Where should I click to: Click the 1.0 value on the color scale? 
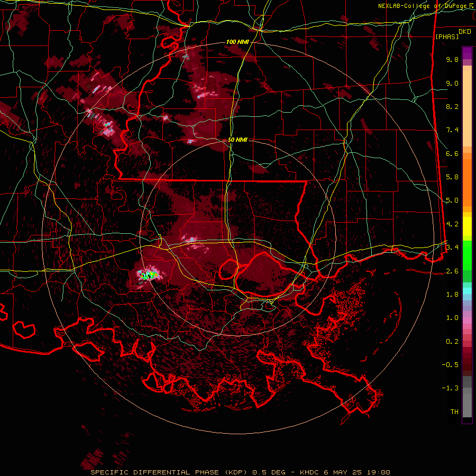pos(452,318)
